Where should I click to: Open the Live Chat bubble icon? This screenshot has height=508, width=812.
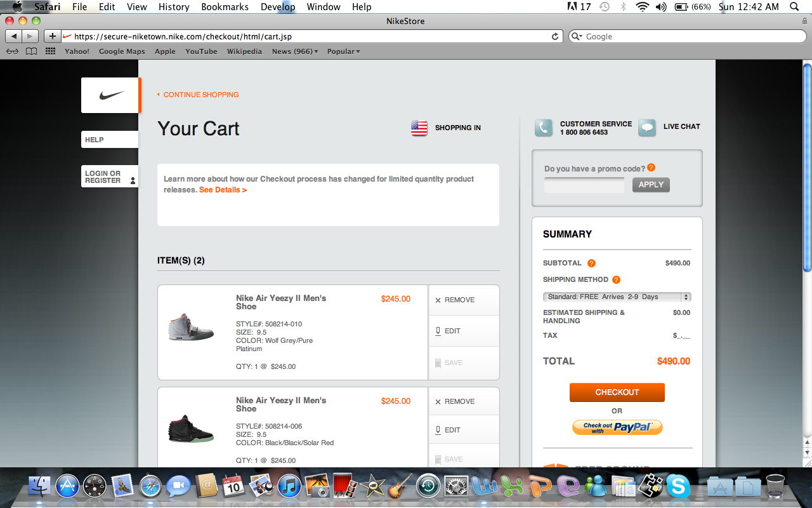coord(647,128)
